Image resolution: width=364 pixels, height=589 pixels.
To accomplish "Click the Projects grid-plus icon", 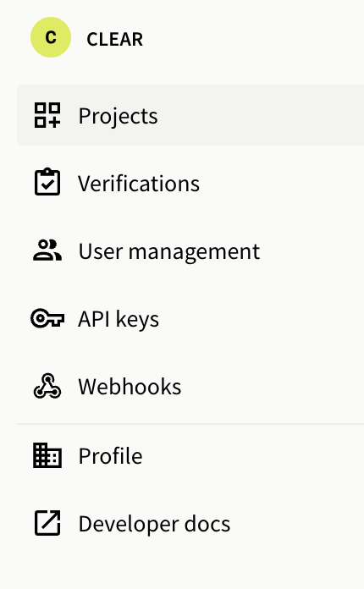I will point(47,115).
